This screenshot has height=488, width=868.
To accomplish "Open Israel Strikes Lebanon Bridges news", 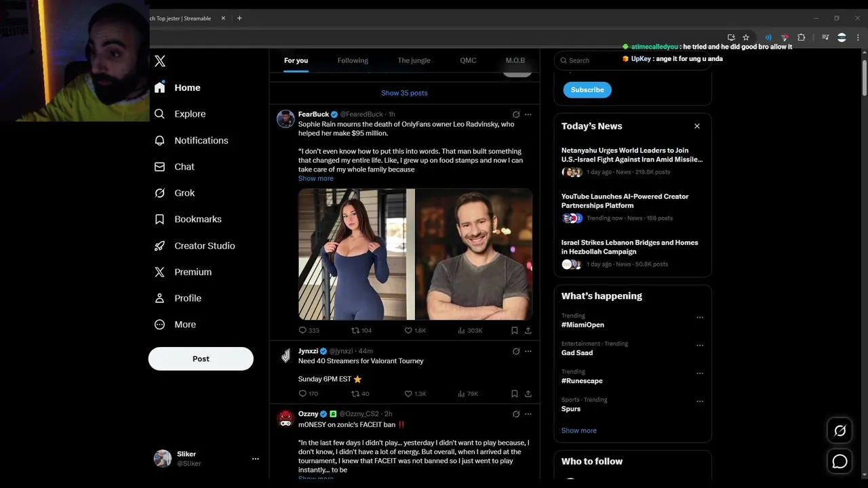I will (630, 247).
